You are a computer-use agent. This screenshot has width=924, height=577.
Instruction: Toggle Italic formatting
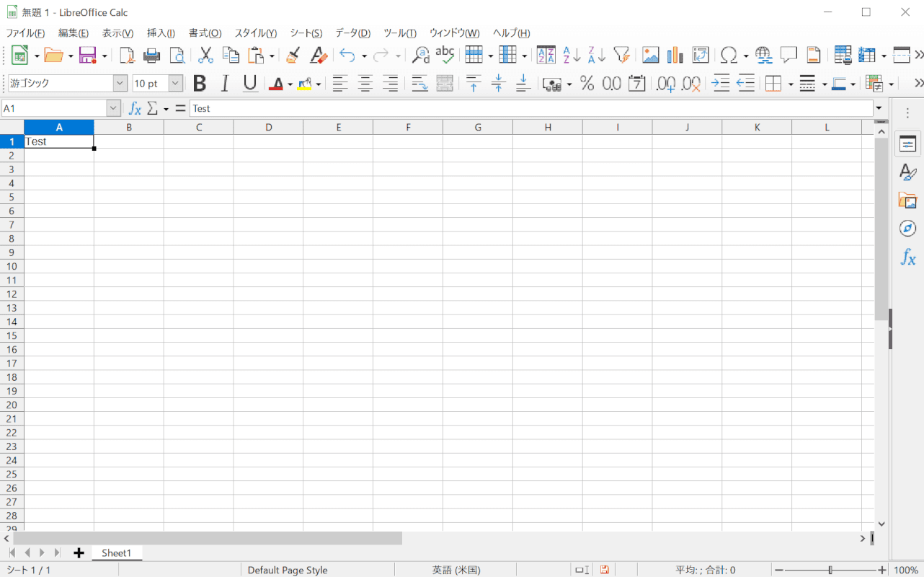[225, 84]
